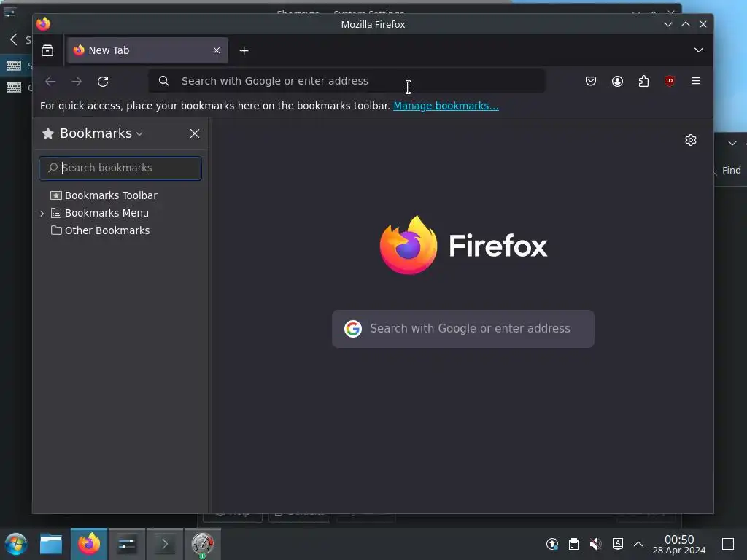Close the New Tab tab
The image size is (747, 560).
[216, 50]
